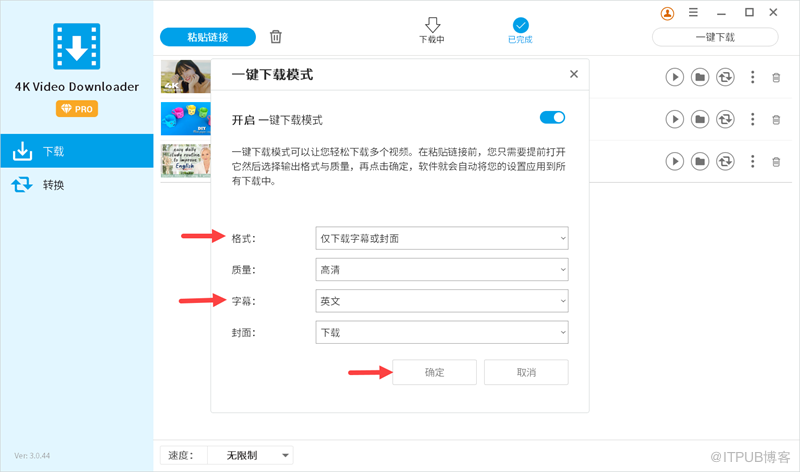Open folder for the second video row

point(700,119)
